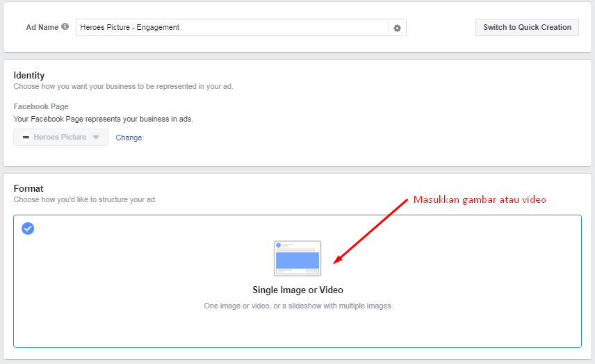Switch to Quick Creation
This screenshot has width=595, height=364.
click(527, 27)
